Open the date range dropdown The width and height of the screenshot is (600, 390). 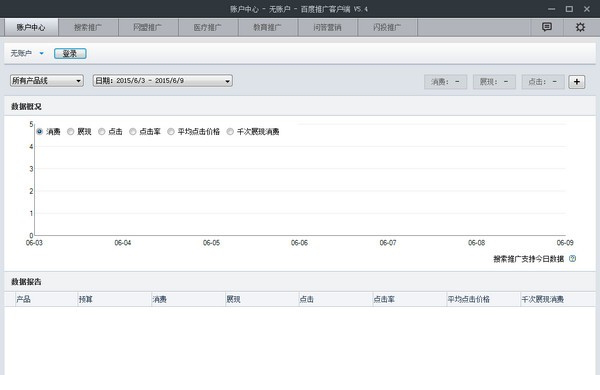tap(163, 81)
